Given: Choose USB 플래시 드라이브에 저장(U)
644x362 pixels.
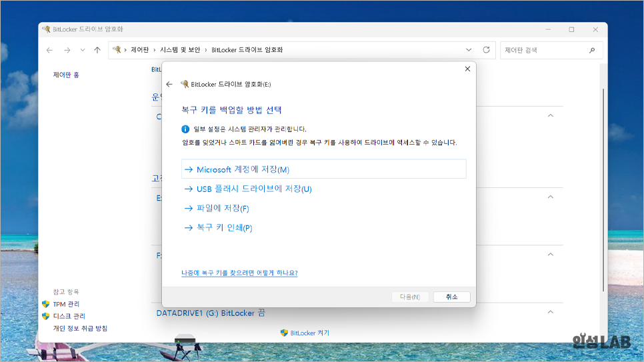Looking at the screenshot, I should [248, 189].
